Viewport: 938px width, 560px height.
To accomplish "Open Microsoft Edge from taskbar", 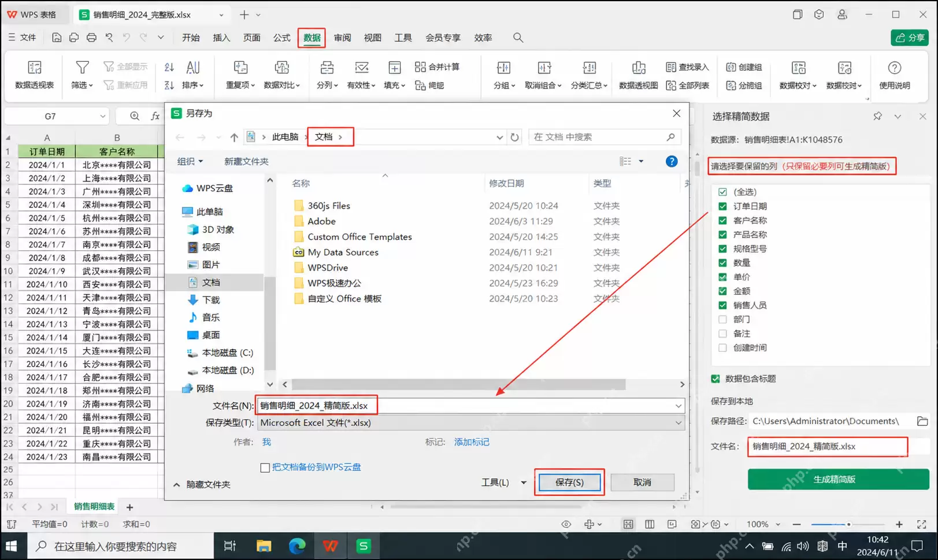I will click(x=297, y=546).
